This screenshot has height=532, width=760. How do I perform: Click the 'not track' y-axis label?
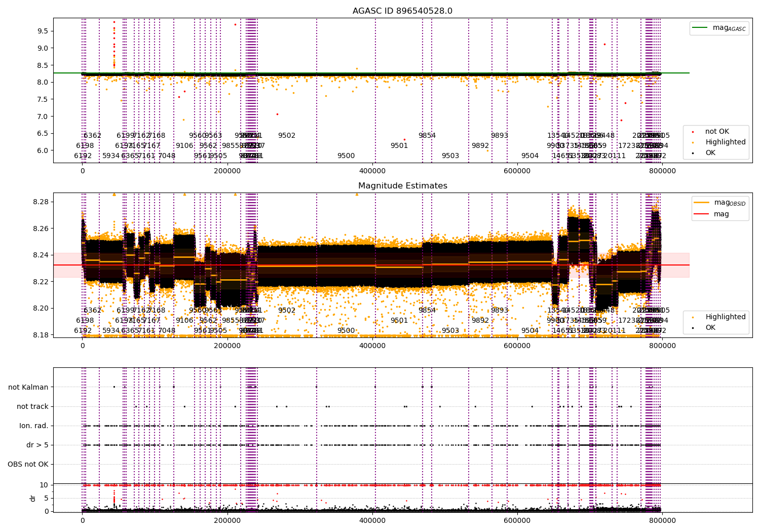(x=32, y=406)
